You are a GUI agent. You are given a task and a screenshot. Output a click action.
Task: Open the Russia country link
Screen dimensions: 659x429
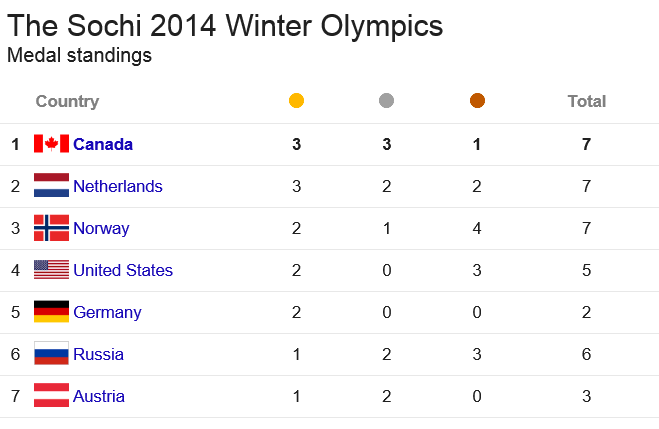coord(98,354)
